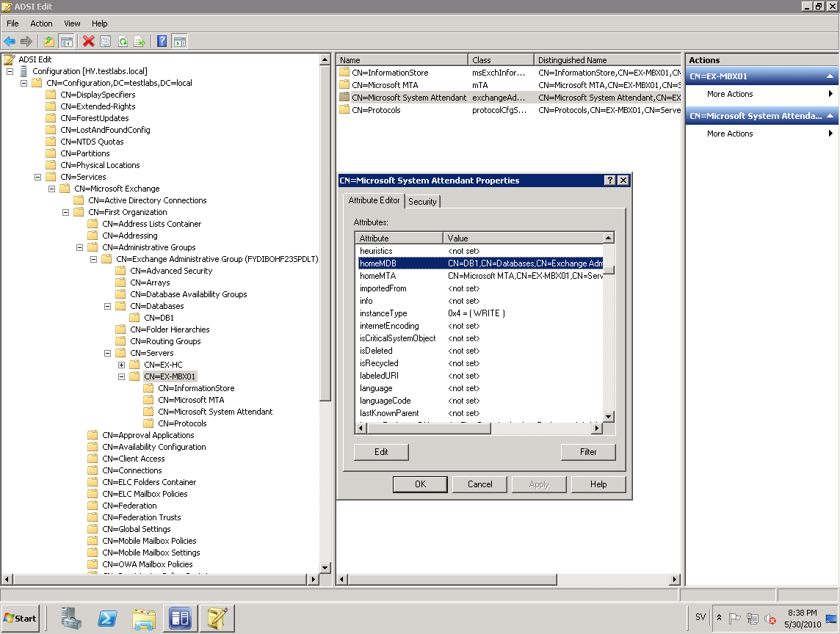Select the Attribute Editor tab

(x=374, y=200)
